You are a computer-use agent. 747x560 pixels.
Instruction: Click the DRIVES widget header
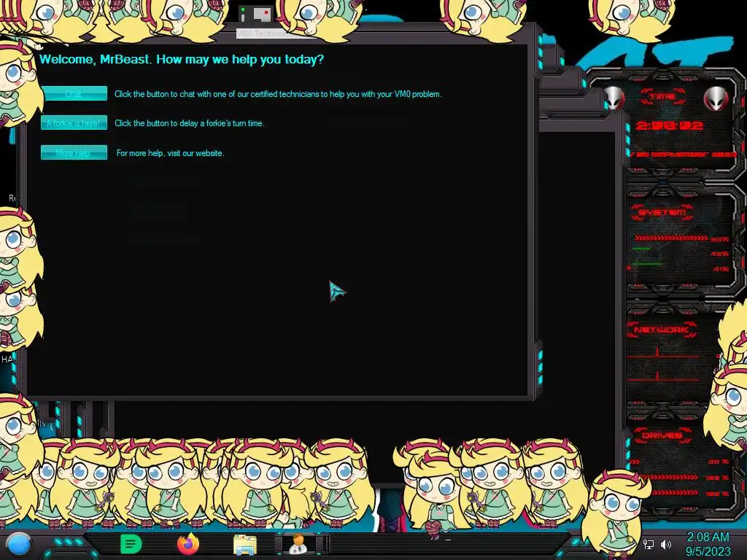(x=662, y=435)
